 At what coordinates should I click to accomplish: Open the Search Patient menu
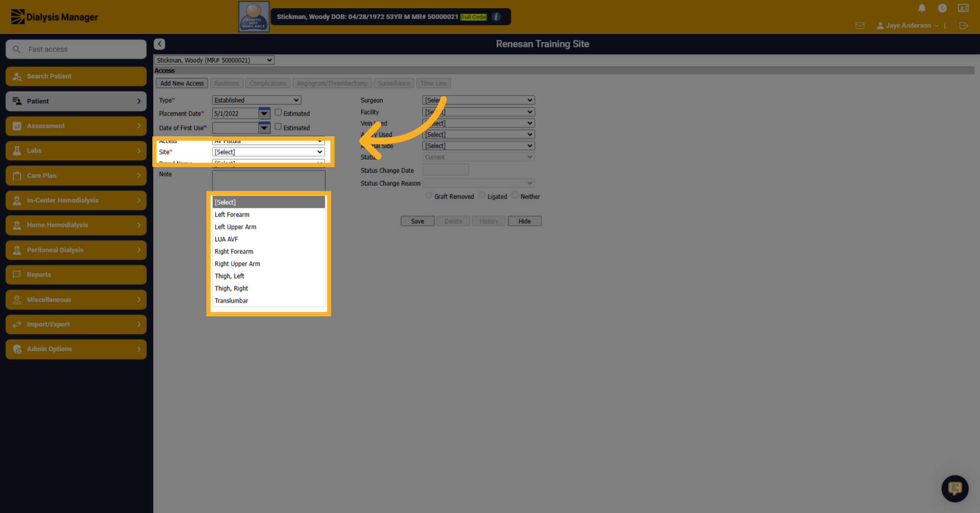76,76
